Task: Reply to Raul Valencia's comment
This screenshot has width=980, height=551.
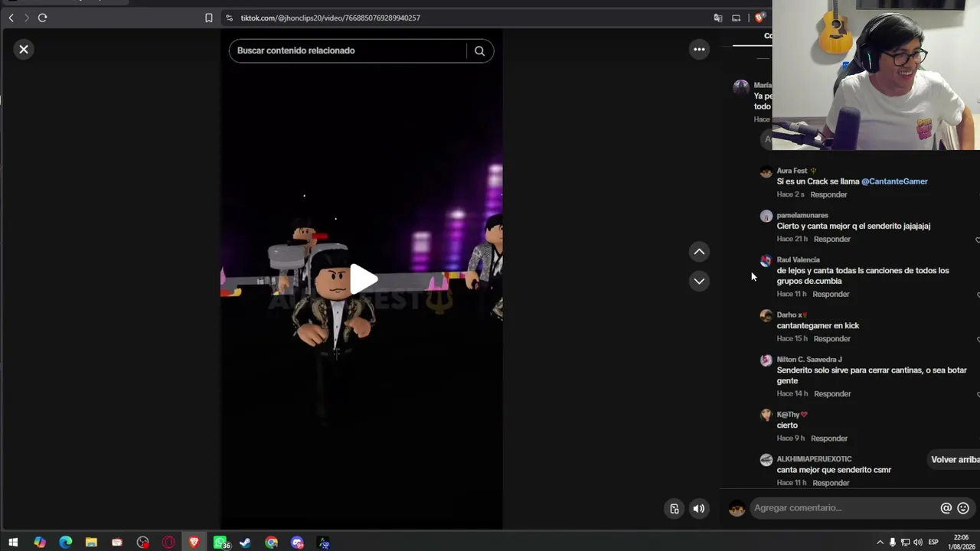Action: 831,294
